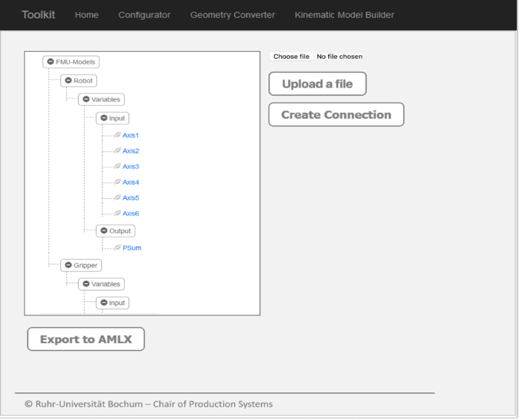Click the leaf icon beside Axis6
Viewport: 520px width, 420px height.
coord(117,213)
